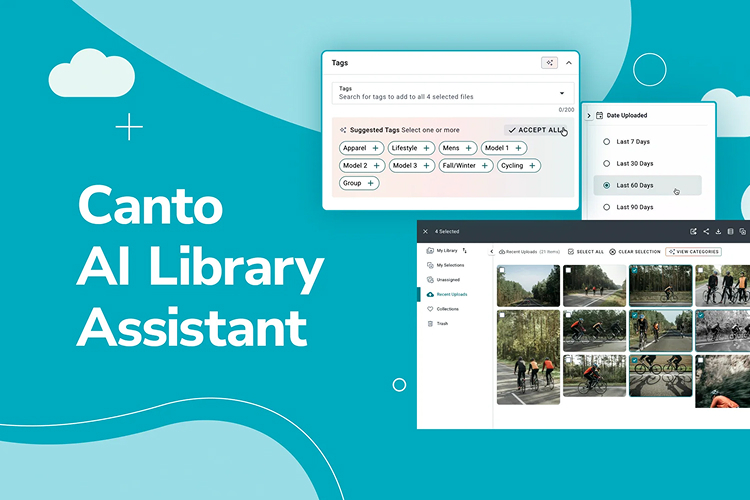Open Recent Uploads in the sidebar

coord(451,294)
